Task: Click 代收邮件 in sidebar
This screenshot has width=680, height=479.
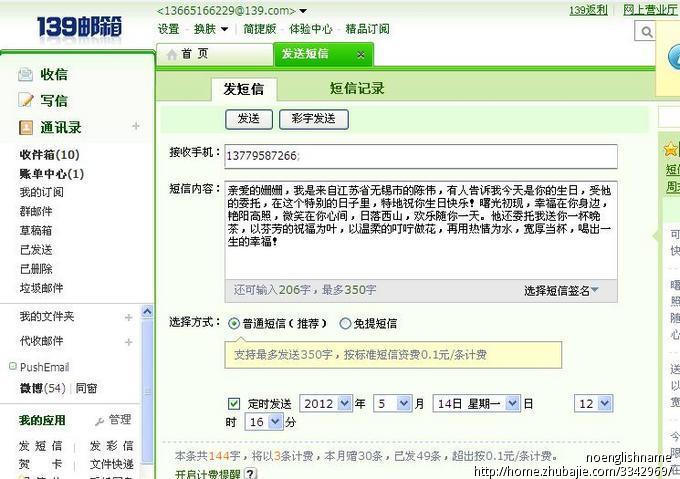Action: pos(42,342)
